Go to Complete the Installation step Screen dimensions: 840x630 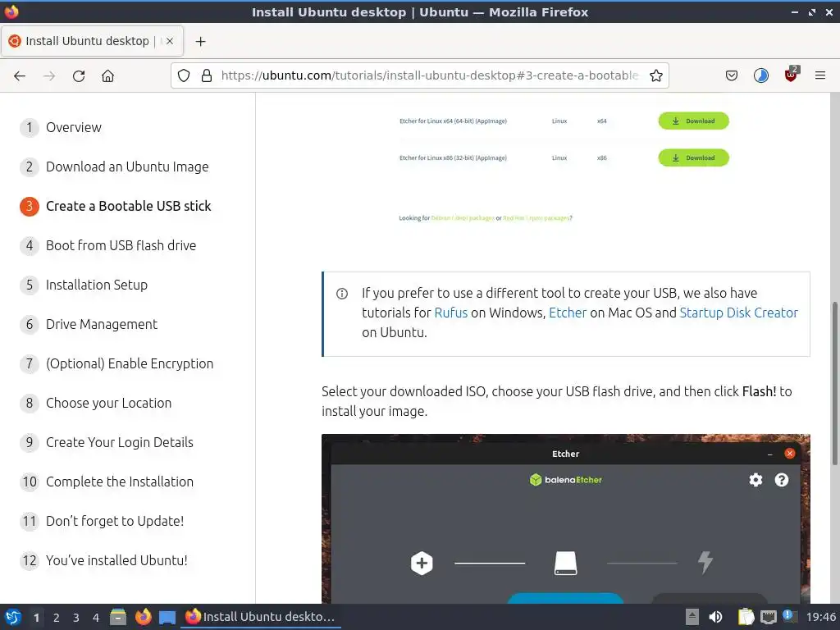click(x=120, y=482)
